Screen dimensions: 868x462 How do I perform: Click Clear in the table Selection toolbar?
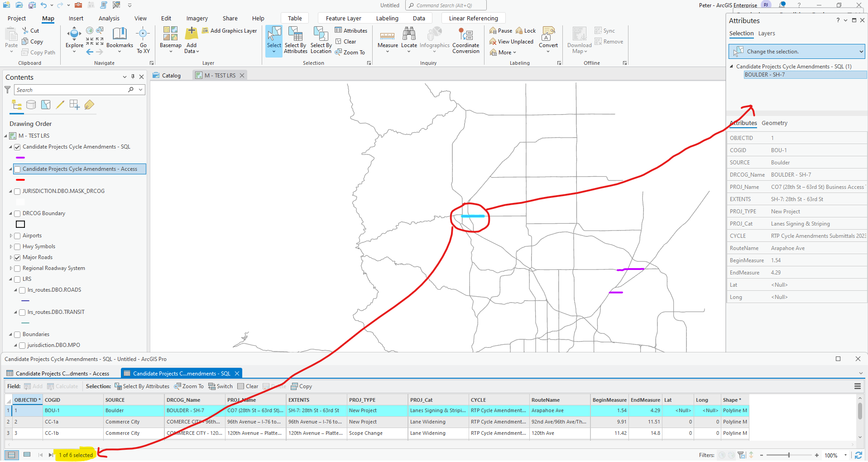(x=248, y=386)
